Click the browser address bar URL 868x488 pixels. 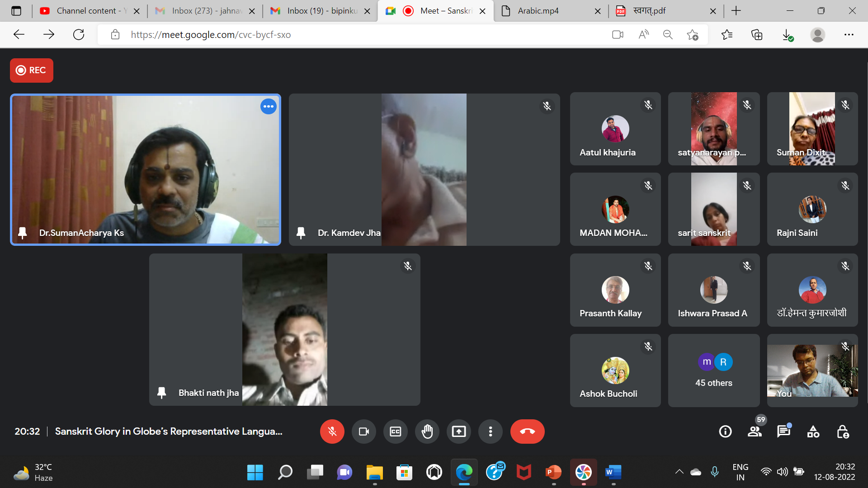click(x=211, y=35)
